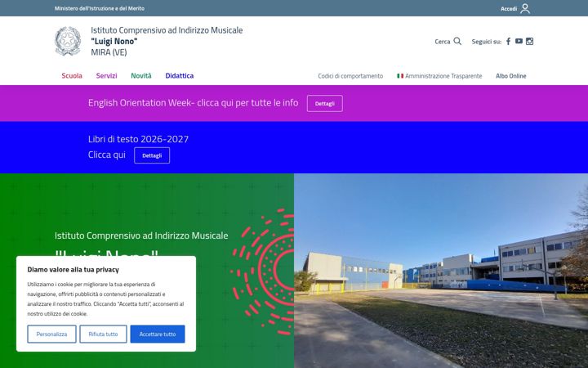Screen dimensions: 588x368
Task: Open the Novità menu
Action: pyautogui.click(x=141, y=76)
